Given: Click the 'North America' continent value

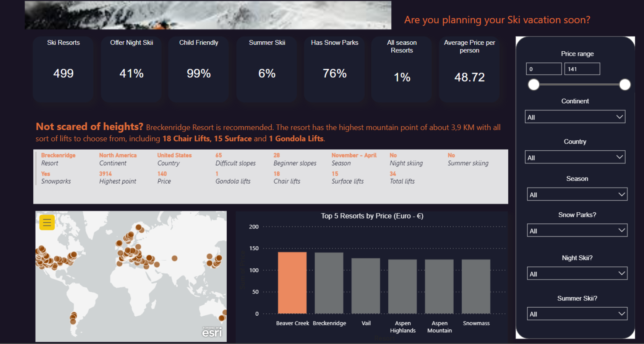Looking at the screenshot, I should click(x=118, y=155).
